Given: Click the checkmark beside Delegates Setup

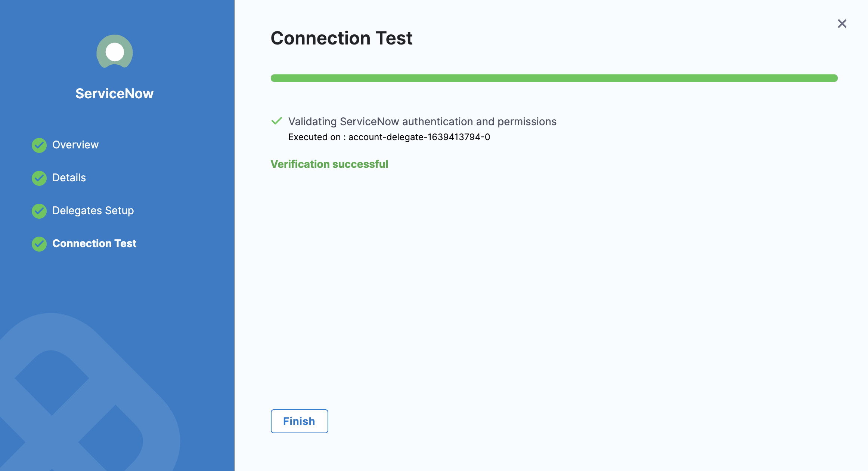Looking at the screenshot, I should point(39,211).
